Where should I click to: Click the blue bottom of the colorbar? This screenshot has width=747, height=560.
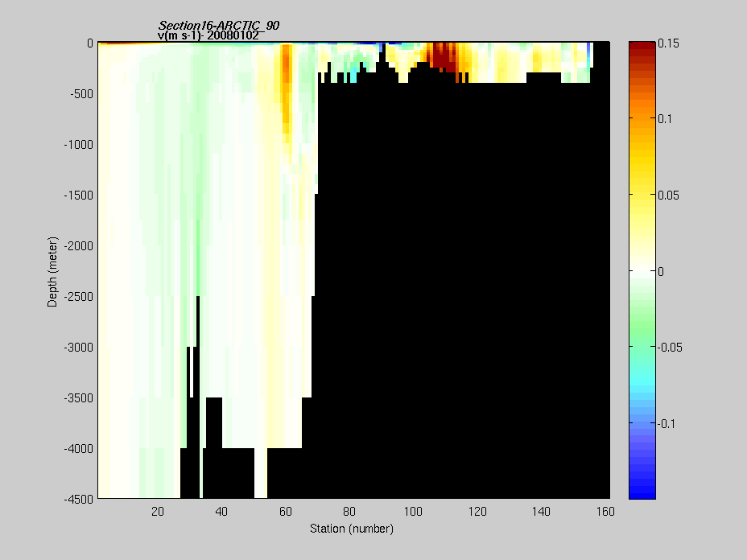[642, 493]
